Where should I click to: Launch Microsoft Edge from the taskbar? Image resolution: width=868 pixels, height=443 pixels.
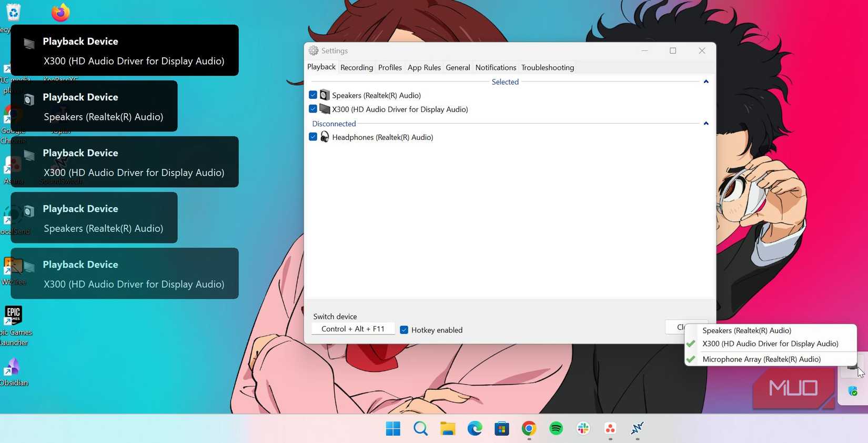(475, 429)
